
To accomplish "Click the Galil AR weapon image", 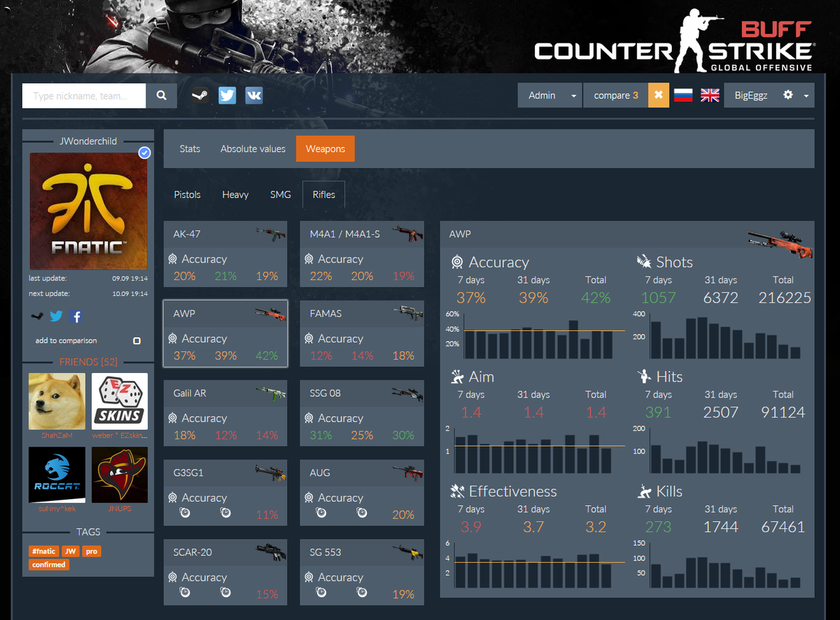I will point(272,393).
